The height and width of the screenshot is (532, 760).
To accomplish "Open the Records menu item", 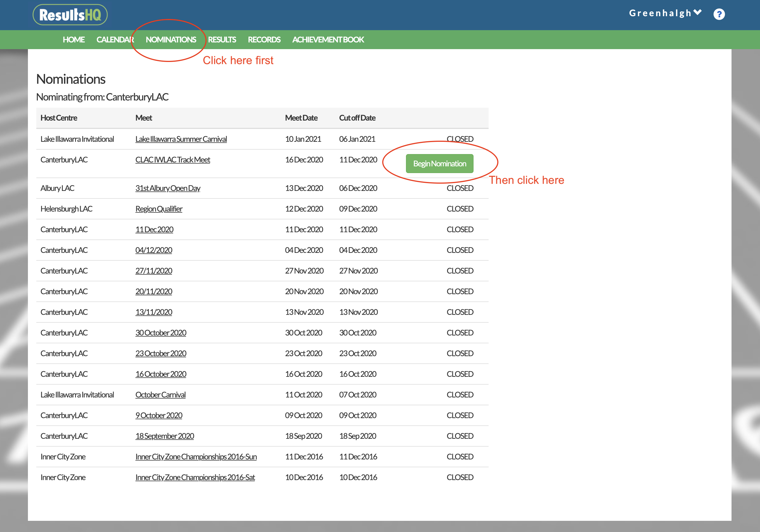I will pos(264,40).
